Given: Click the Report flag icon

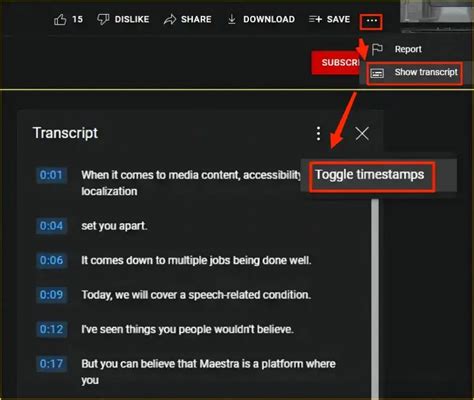Looking at the screenshot, I should 377,49.
